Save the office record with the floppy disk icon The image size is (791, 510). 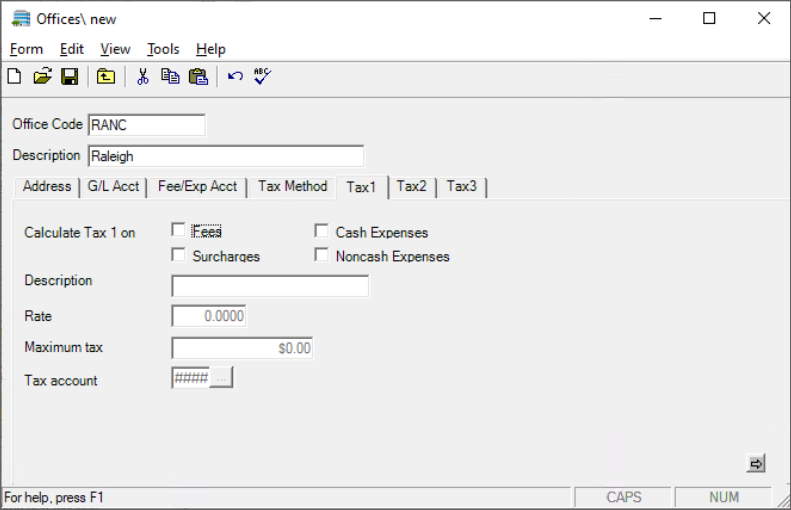click(x=69, y=77)
